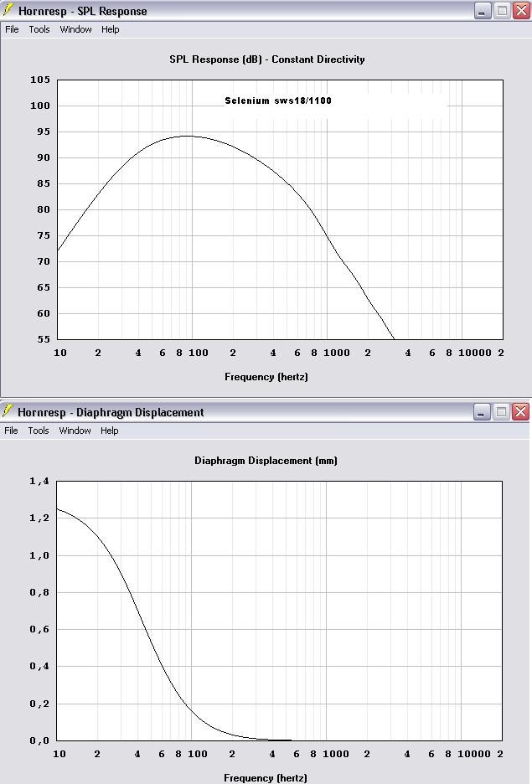Click Frequency (hertz) label under SPL chart

[x=266, y=377]
